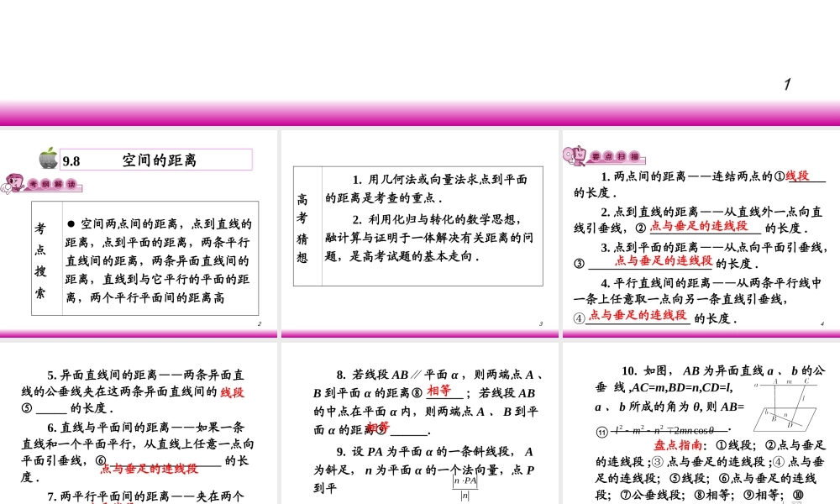Click text "8. 若线段 AB∥平面 α"
Screen dimensions: 840x504
pyautogui.click(x=397, y=375)
